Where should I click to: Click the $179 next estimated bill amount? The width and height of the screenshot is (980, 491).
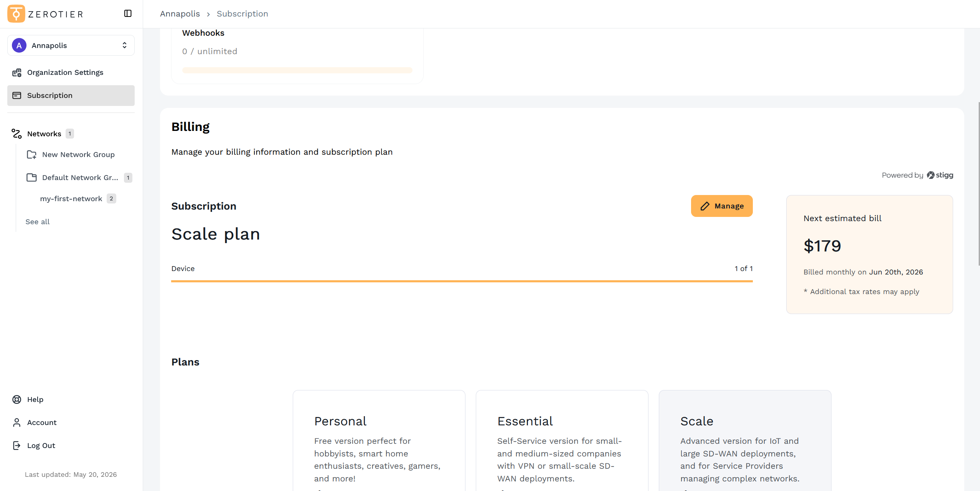(822, 246)
